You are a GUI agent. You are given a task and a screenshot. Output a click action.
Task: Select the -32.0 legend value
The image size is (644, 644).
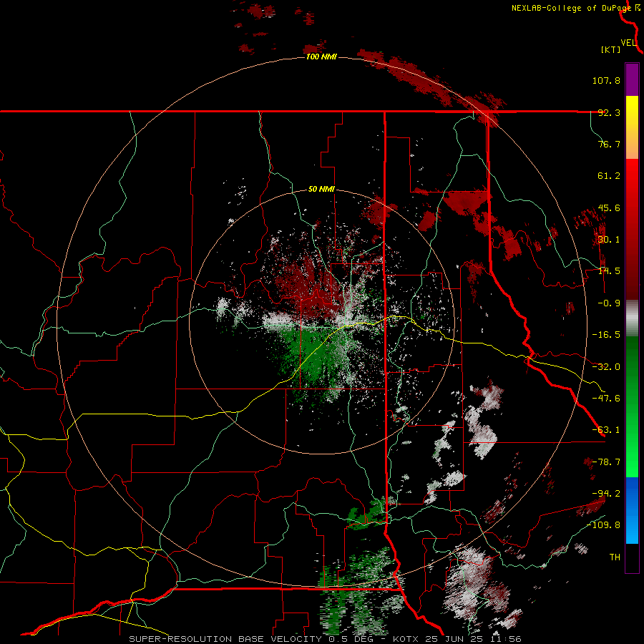click(x=606, y=367)
